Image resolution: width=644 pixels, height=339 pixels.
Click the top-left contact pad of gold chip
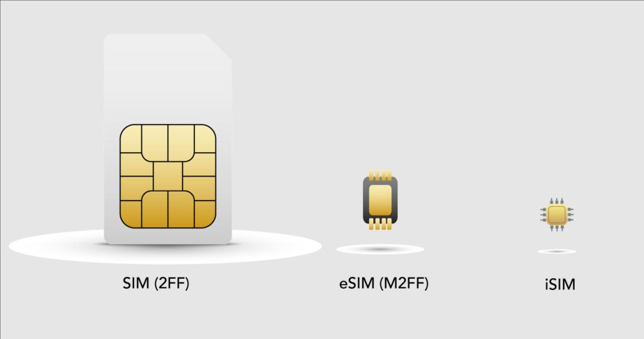[x=131, y=138]
